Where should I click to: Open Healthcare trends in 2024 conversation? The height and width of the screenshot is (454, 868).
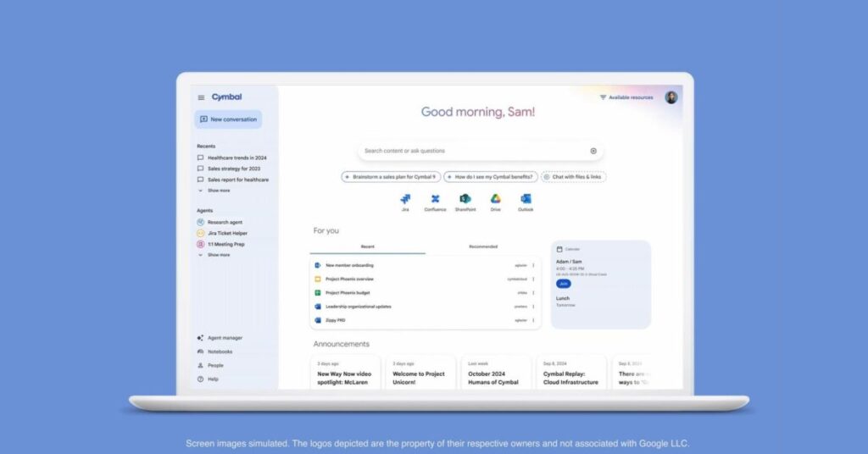point(232,158)
